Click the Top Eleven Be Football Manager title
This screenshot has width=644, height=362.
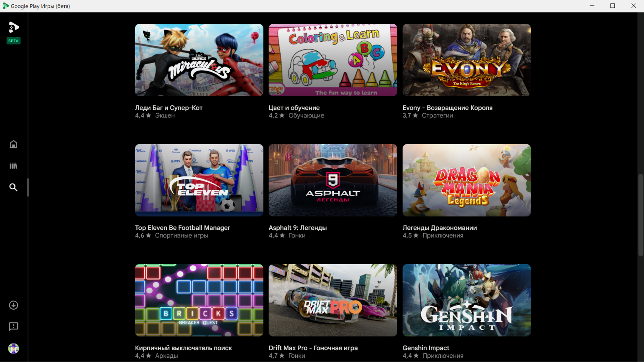(182, 228)
